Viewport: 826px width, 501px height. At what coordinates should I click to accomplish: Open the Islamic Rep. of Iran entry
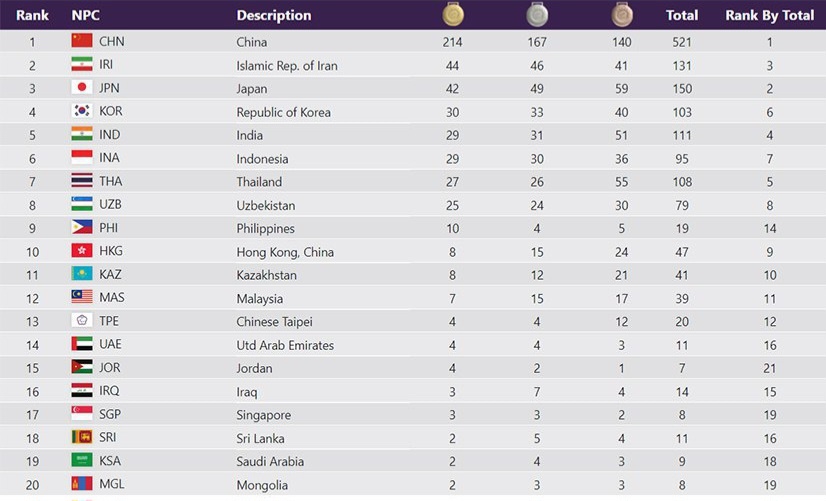coord(286,65)
